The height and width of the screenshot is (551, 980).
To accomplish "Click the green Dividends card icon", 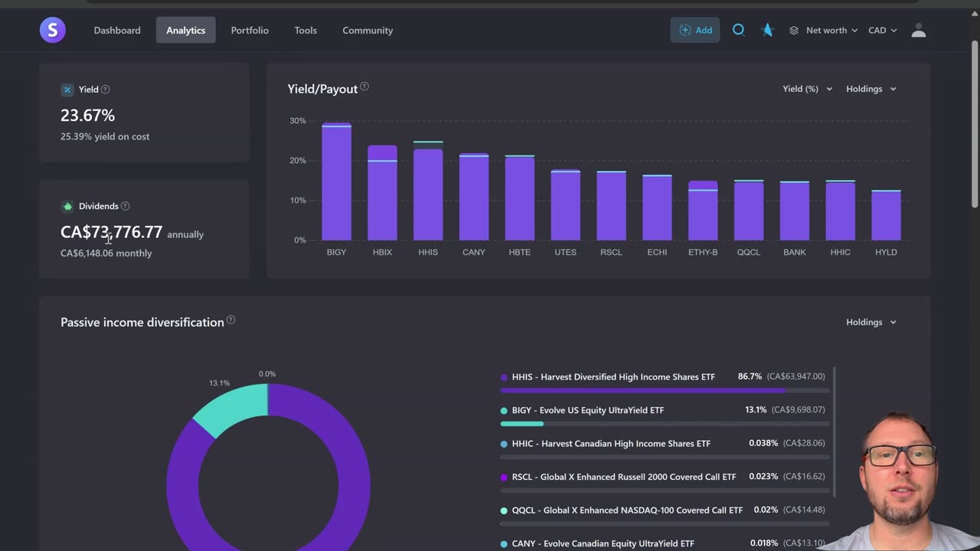I will point(67,206).
